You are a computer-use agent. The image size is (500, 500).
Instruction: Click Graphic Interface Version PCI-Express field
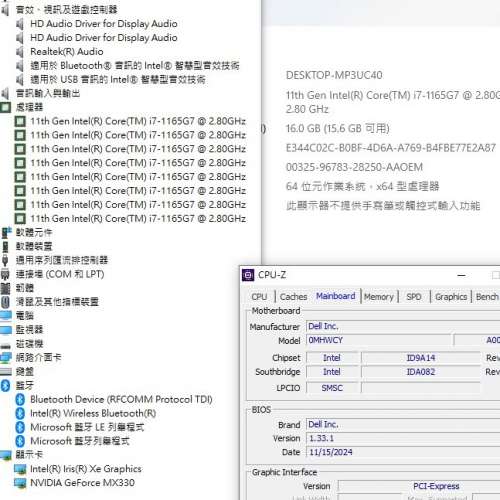pos(419,486)
